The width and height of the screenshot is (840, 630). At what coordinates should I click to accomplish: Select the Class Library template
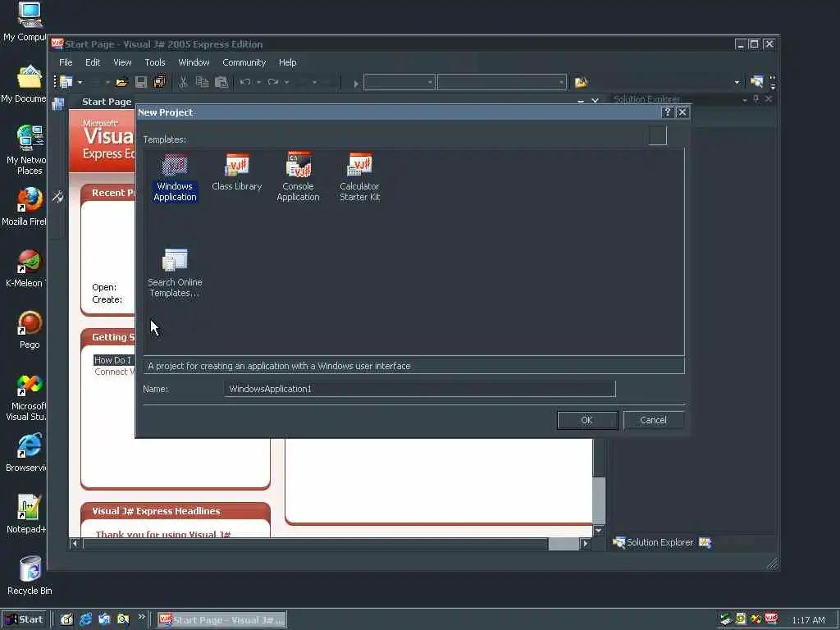click(x=236, y=172)
